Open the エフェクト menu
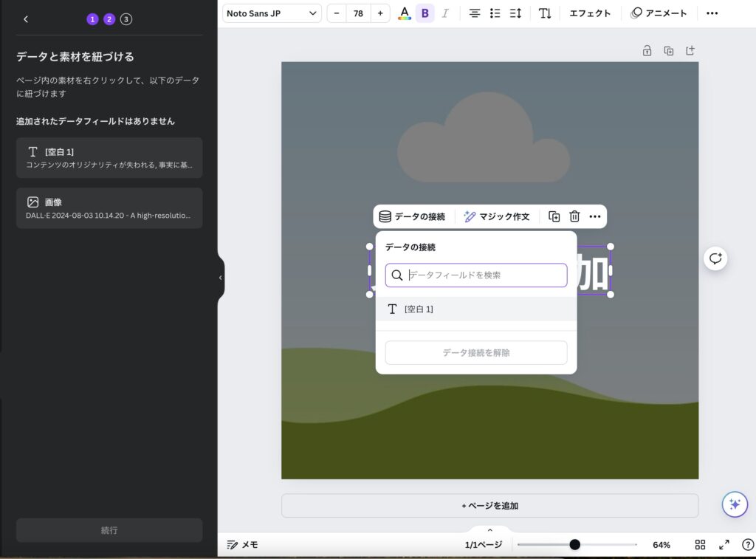756x559 pixels. coord(590,13)
